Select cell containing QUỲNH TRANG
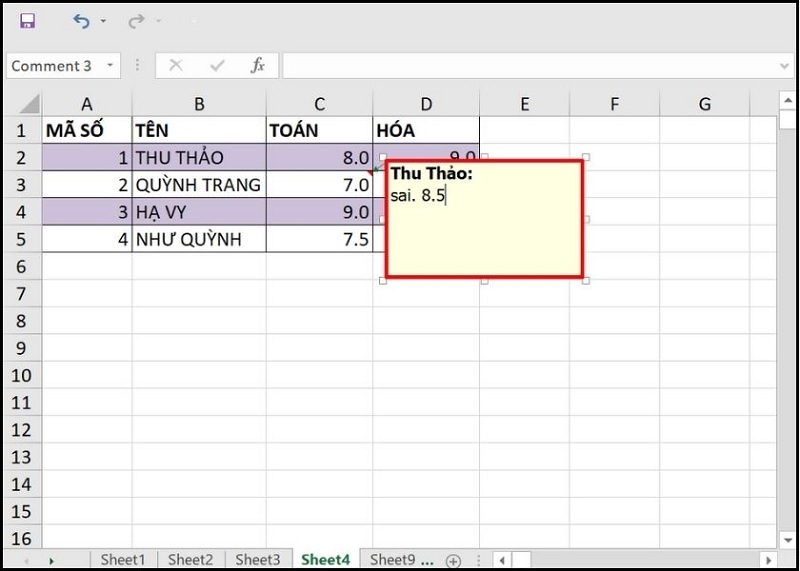The image size is (800, 571). click(x=198, y=185)
